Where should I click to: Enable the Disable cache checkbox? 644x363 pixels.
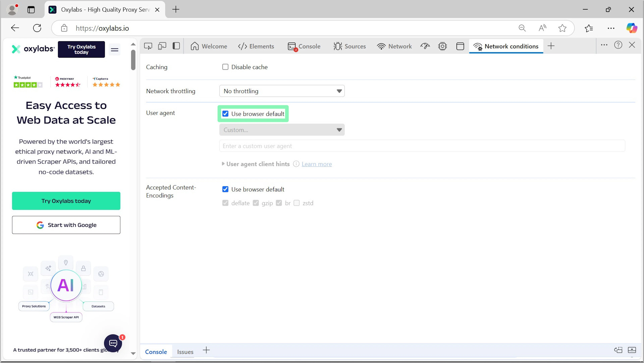[225, 67]
